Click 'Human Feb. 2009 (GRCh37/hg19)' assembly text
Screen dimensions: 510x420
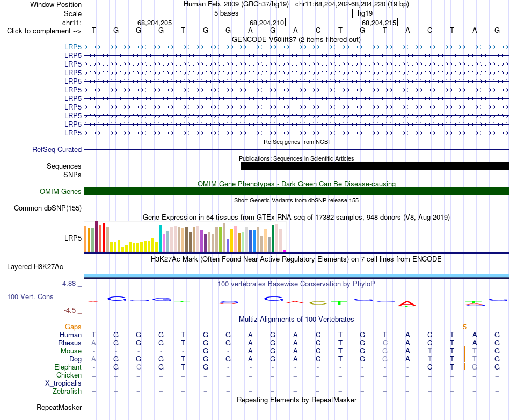click(236, 4)
